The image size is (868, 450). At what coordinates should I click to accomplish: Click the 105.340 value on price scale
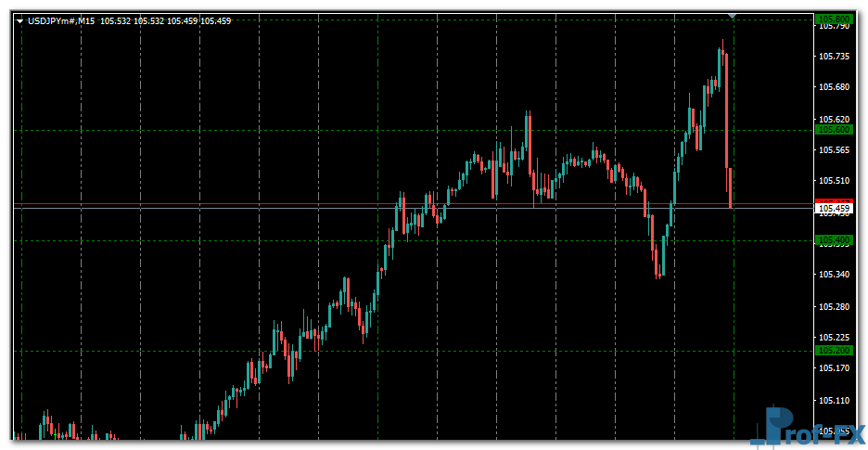(835, 275)
